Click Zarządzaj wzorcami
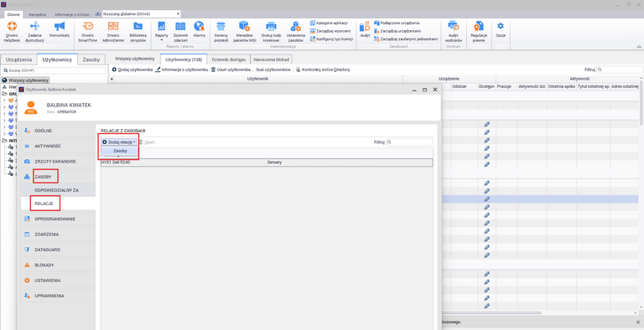The width and height of the screenshot is (644, 330). (x=330, y=31)
